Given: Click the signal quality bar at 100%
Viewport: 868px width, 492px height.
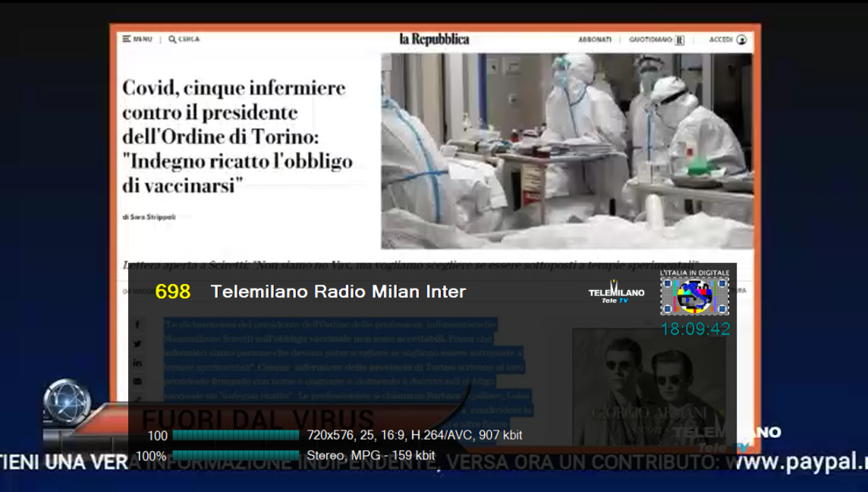Looking at the screenshot, I should [x=236, y=456].
